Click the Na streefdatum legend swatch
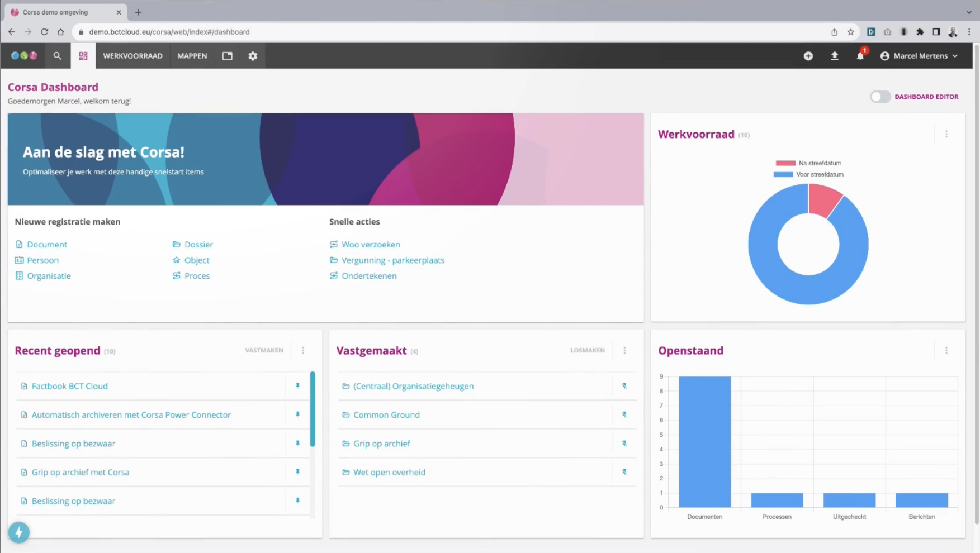Image resolution: width=980 pixels, height=553 pixels. (x=785, y=163)
